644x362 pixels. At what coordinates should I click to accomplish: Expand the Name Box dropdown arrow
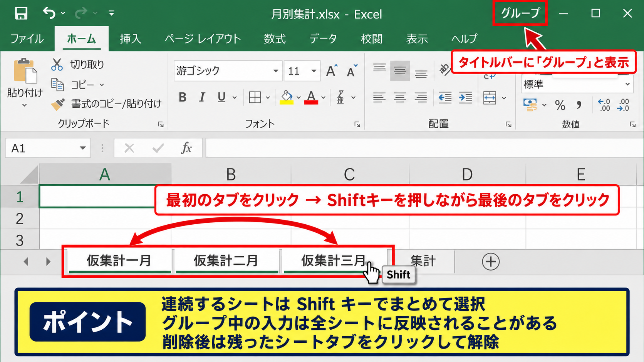pos(82,148)
